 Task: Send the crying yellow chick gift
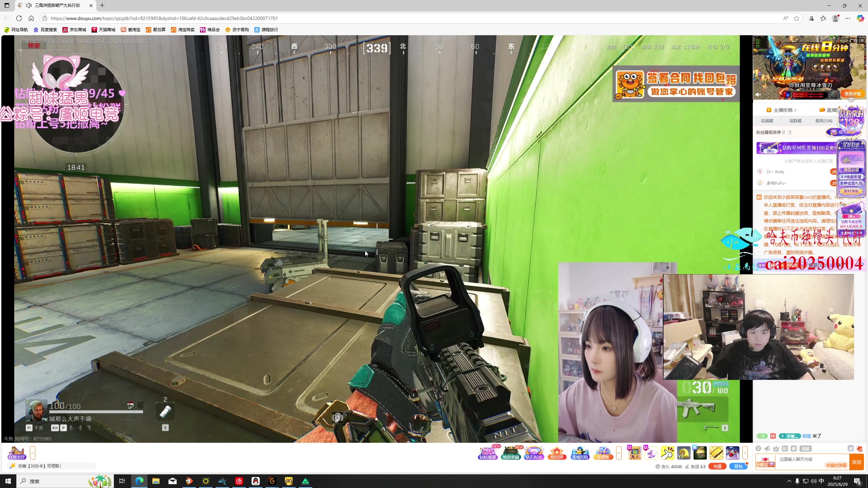684,453
